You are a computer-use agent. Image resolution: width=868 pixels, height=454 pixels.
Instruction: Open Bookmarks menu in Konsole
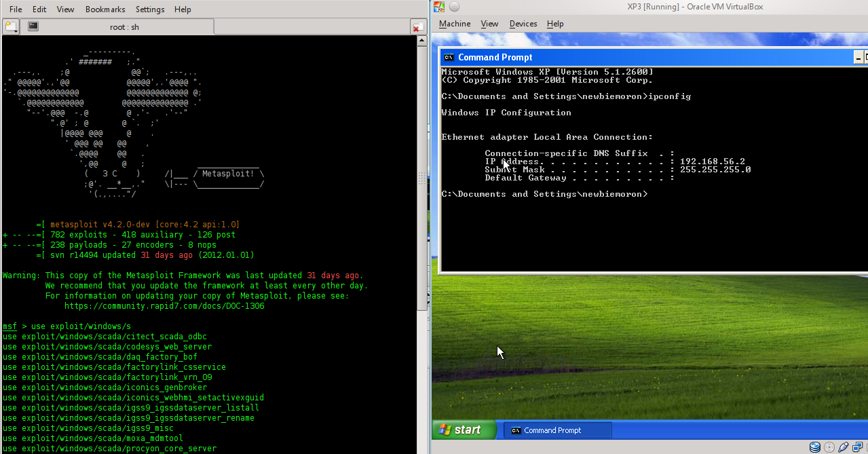pyautogui.click(x=105, y=10)
